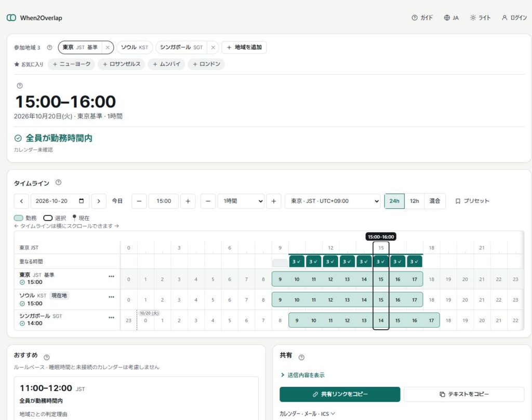Click the help icon above 15:00–16:00
This screenshot has width=532, height=420.
pos(20,86)
